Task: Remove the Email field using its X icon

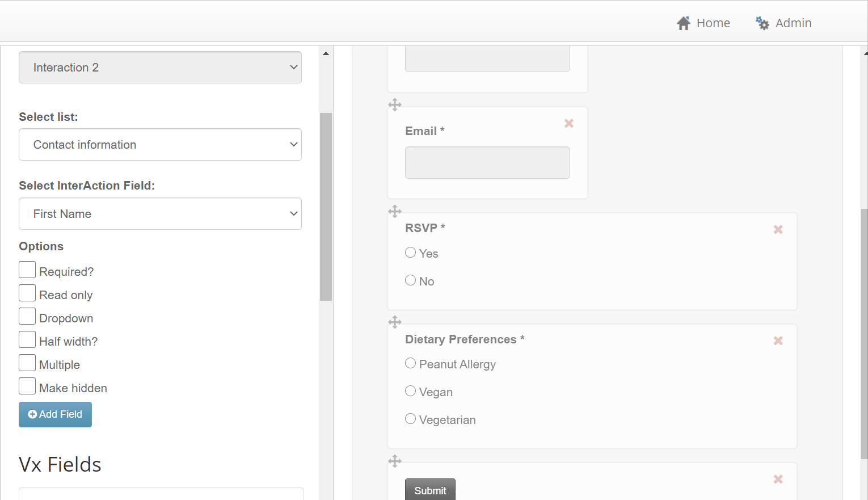Action: coord(569,123)
